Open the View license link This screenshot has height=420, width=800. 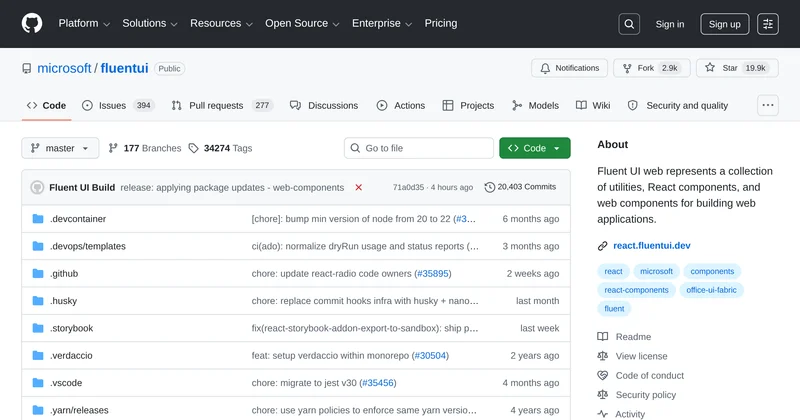point(641,356)
